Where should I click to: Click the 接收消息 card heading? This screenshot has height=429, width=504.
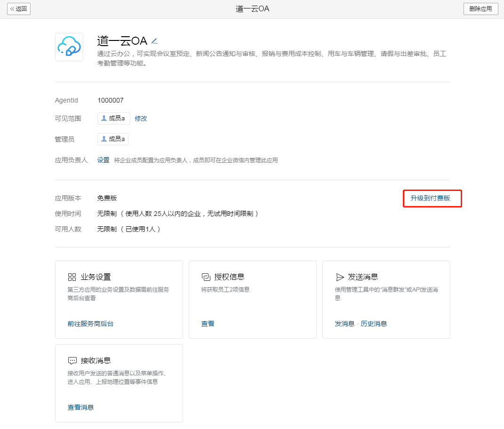pos(96,360)
